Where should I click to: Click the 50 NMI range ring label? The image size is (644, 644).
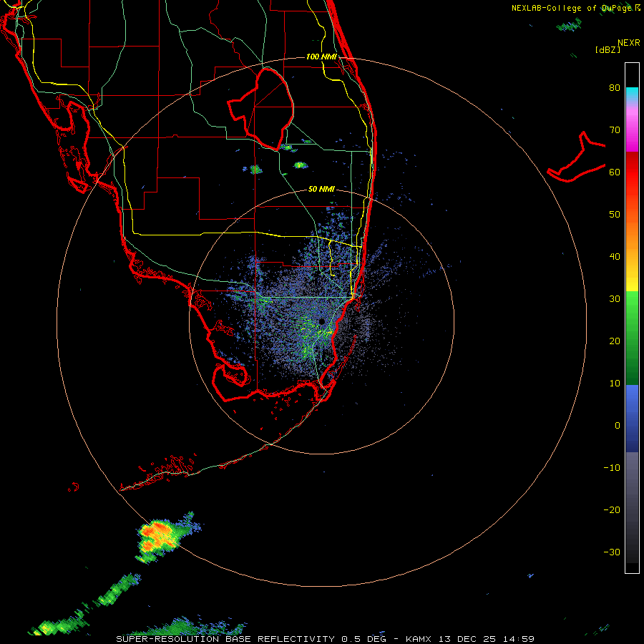pos(321,190)
